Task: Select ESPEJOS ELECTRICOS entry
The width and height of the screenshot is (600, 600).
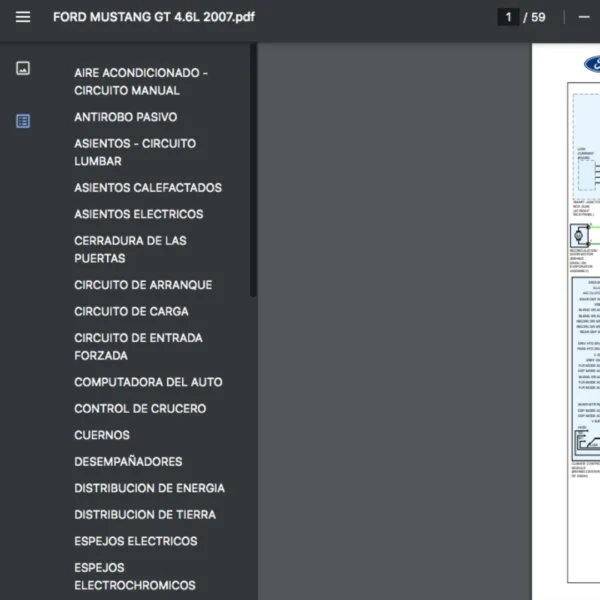Action: click(x=136, y=541)
